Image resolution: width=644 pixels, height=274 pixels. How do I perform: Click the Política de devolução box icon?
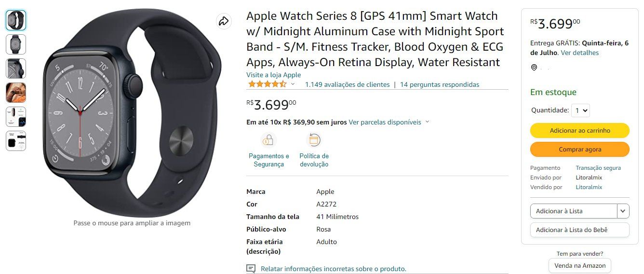click(314, 140)
